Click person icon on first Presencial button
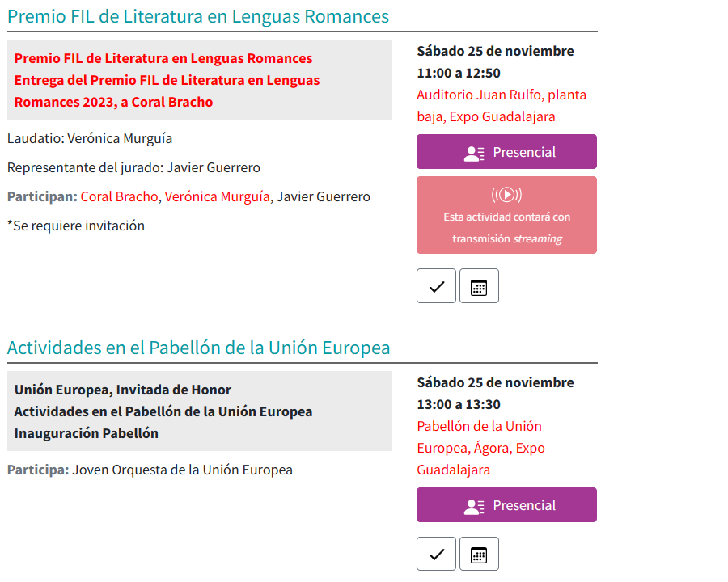 [x=474, y=153]
